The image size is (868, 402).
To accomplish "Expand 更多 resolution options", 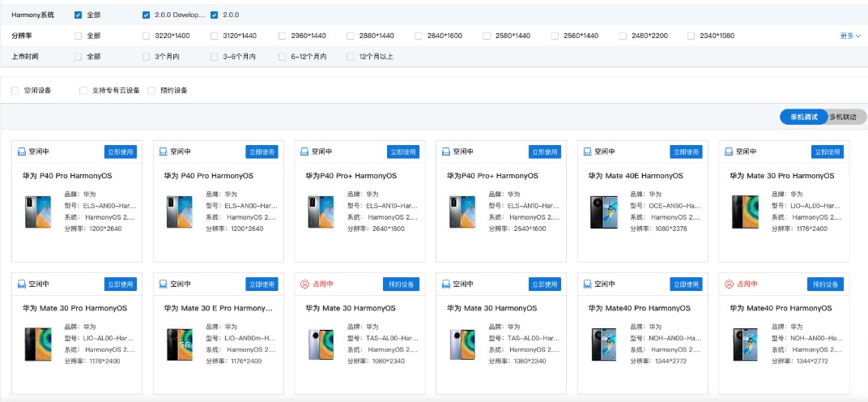I will point(850,36).
